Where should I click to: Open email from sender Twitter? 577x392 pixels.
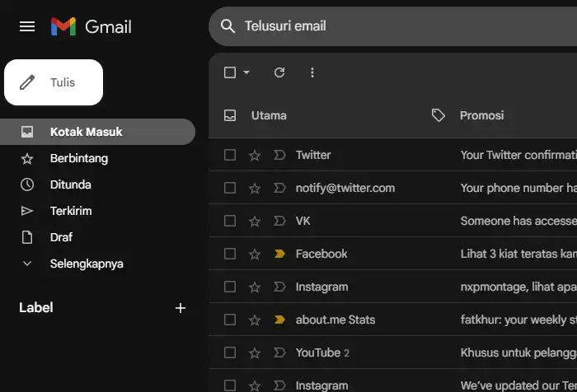tap(313, 155)
